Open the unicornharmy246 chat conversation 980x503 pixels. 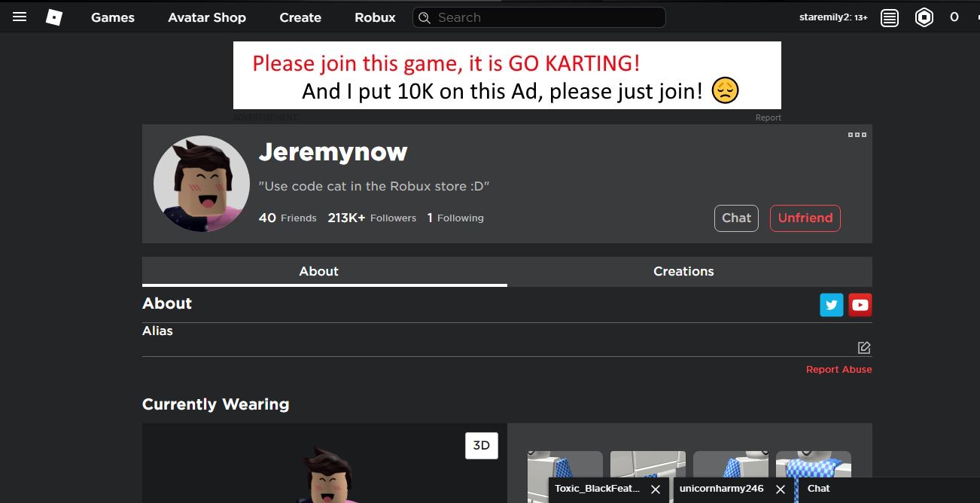[721, 489]
